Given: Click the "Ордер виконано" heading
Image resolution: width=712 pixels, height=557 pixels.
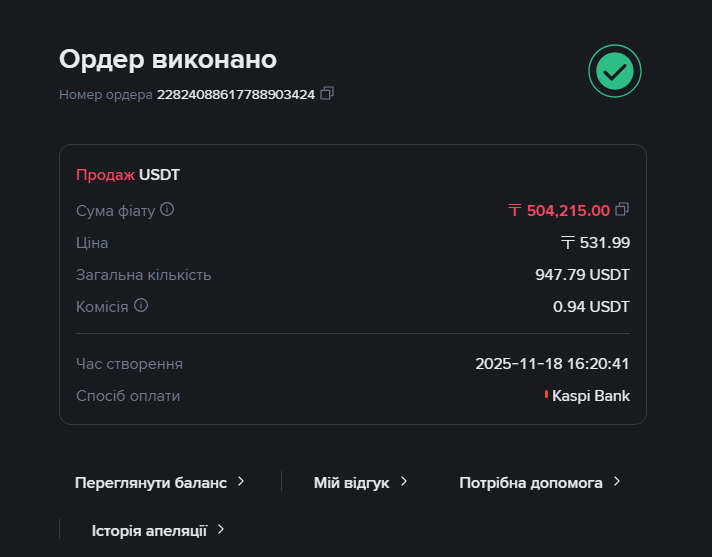Looking at the screenshot, I should point(168,59).
